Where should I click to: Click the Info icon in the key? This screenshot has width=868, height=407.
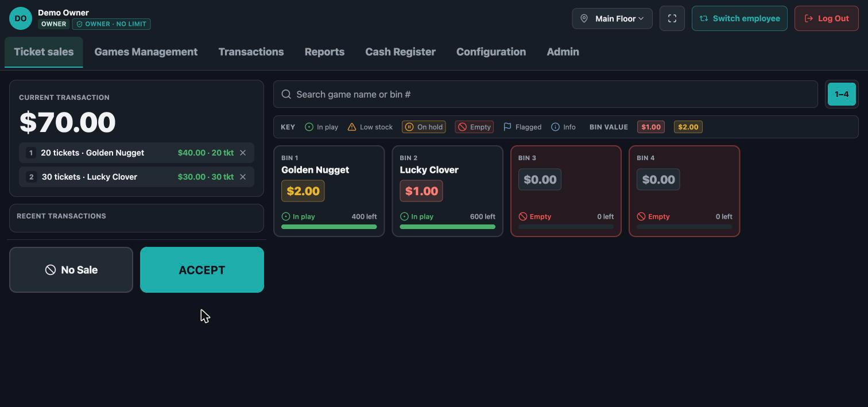point(555,127)
